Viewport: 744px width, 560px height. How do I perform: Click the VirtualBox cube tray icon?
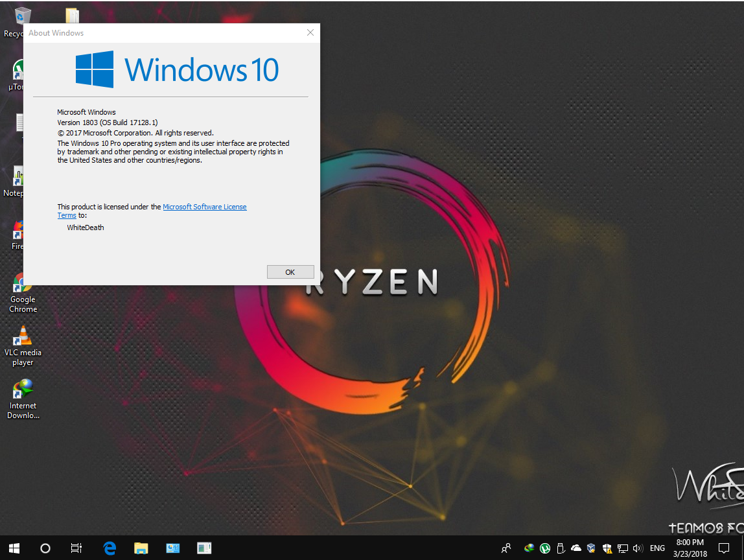pyautogui.click(x=591, y=548)
